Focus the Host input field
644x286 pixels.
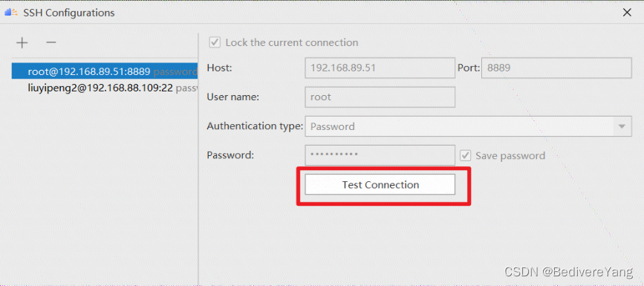pyautogui.click(x=380, y=68)
